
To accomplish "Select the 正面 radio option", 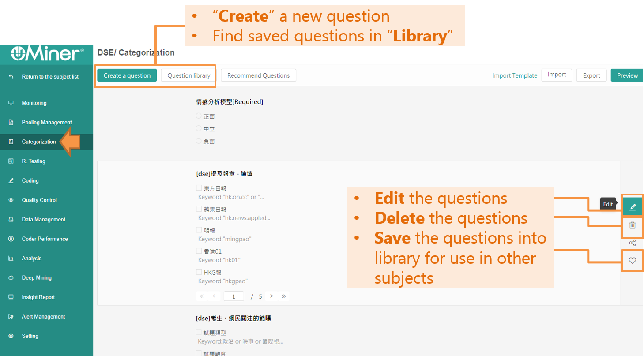I will pos(199,116).
